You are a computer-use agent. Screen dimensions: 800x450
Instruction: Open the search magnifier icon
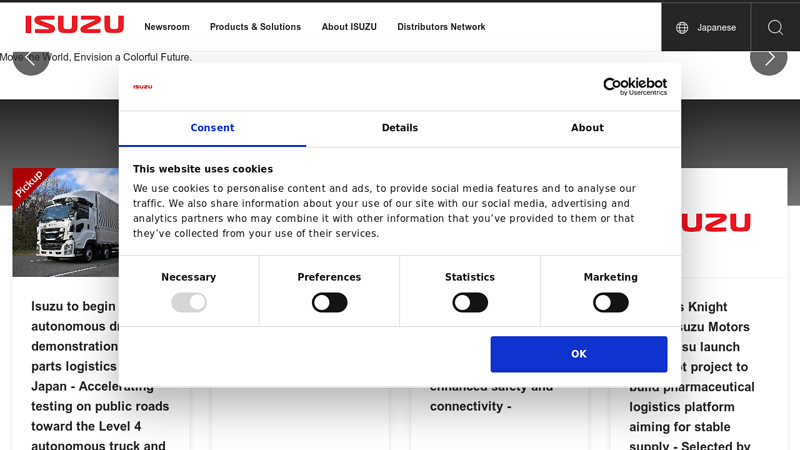point(775,27)
